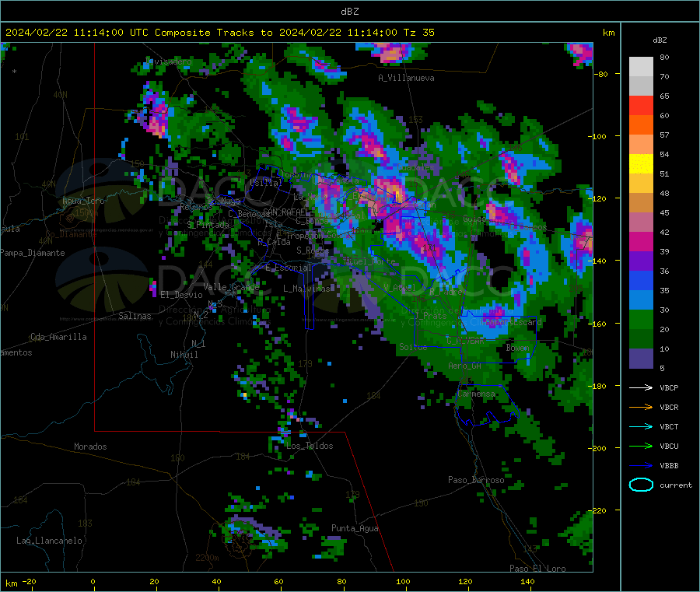Click the white VBCP arrow legend icon
The height and width of the screenshot is (592, 700).
click(641, 387)
